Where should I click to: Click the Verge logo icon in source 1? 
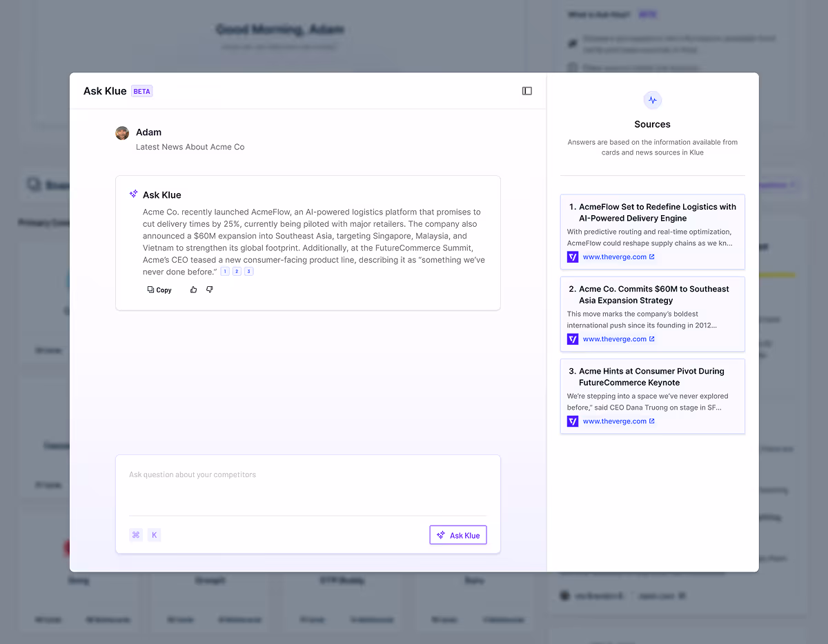(x=573, y=256)
